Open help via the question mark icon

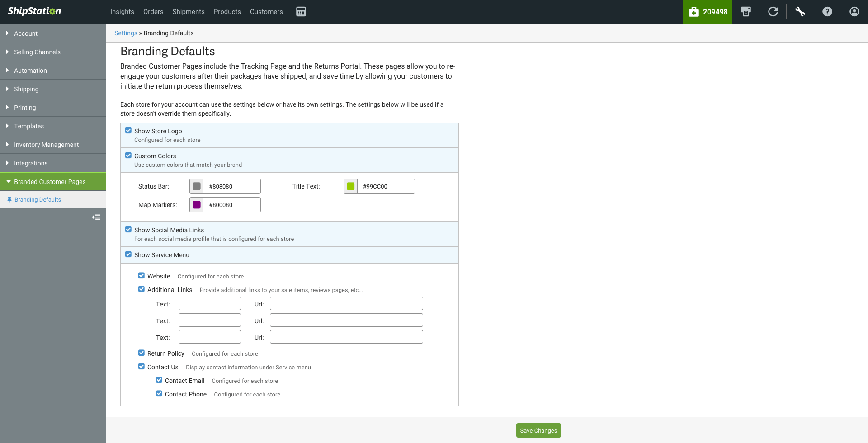pos(827,12)
